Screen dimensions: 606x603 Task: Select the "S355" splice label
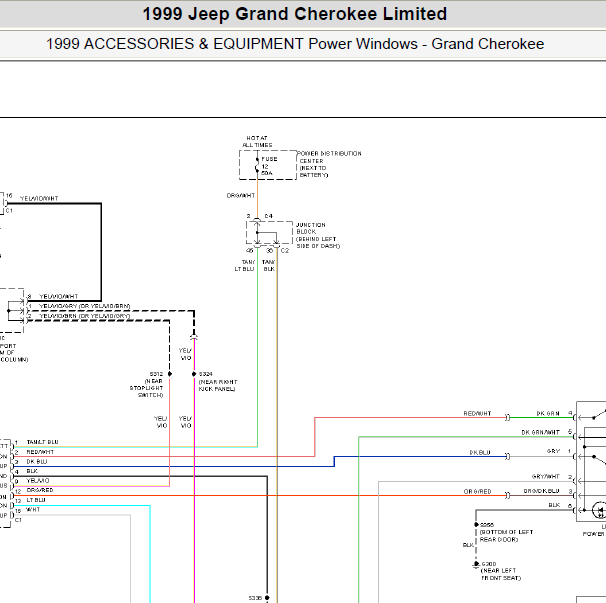[487, 525]
